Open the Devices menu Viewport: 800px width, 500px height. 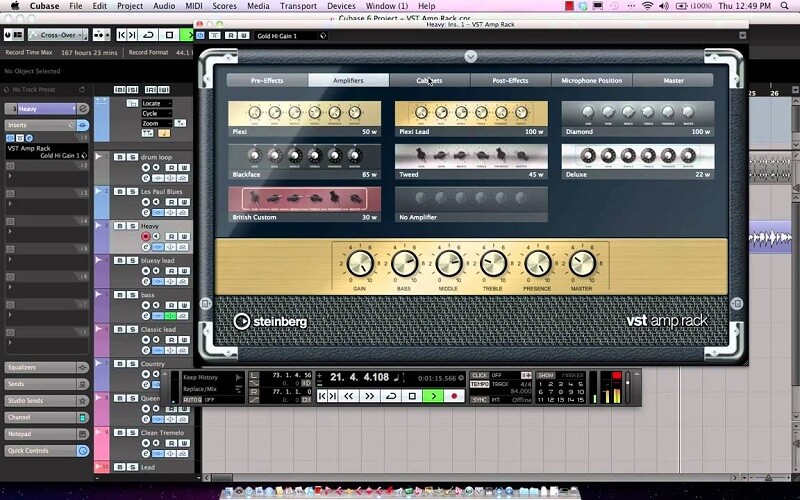[x=341, y=6]
